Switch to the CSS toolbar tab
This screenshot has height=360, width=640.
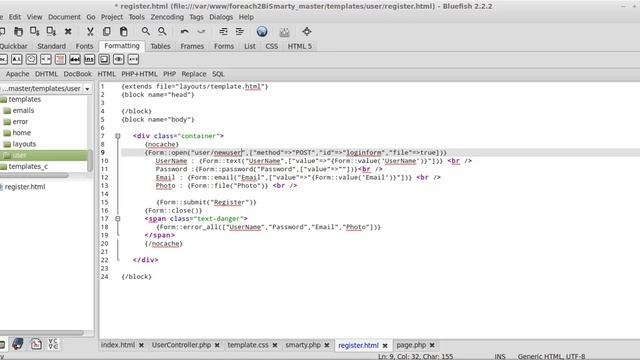(x=271, y=46)
